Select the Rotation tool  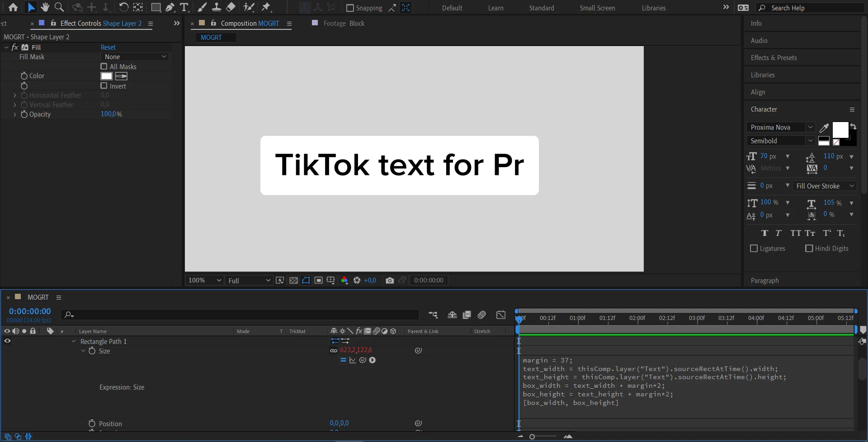click(x=123, y=7)
